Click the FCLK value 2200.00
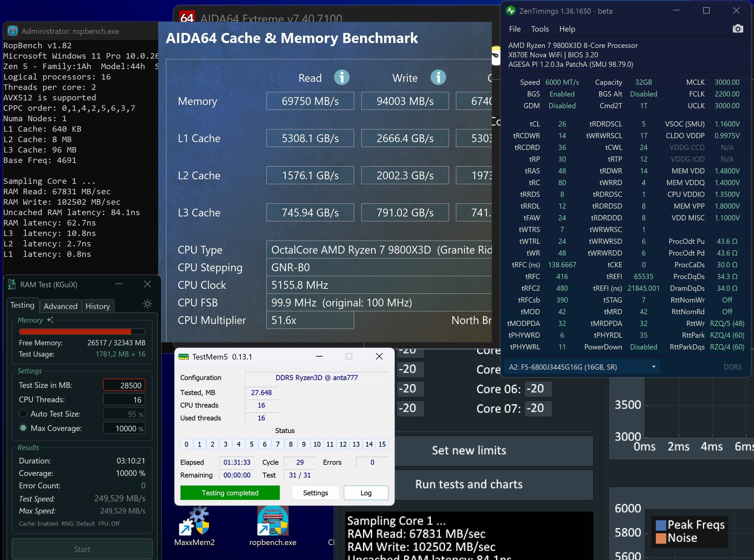 tap(727, 94)
